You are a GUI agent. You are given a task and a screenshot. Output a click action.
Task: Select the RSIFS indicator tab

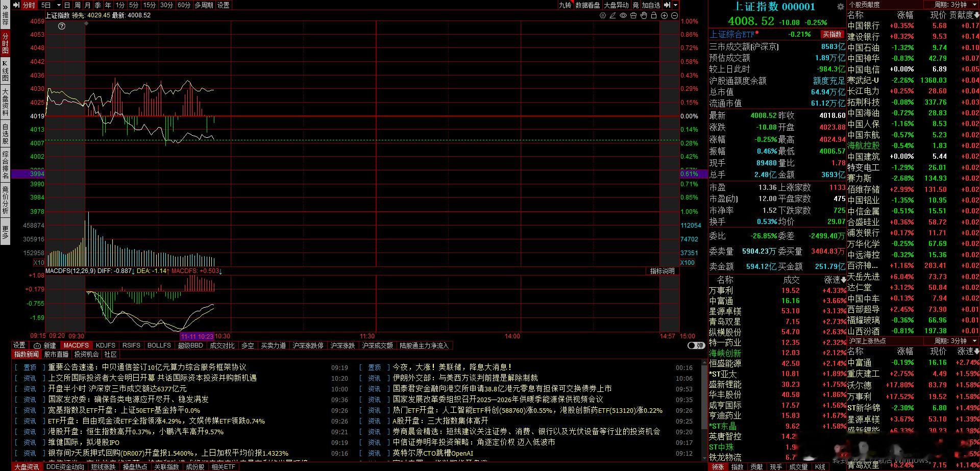click(131, 345)
